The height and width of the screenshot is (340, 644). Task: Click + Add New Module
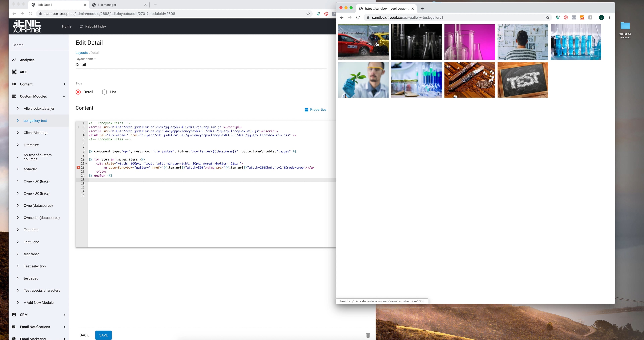(x=39, y=303)
